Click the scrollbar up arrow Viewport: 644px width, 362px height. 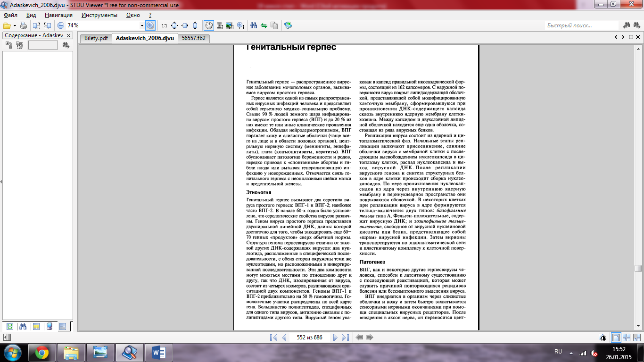click(638, 48)
